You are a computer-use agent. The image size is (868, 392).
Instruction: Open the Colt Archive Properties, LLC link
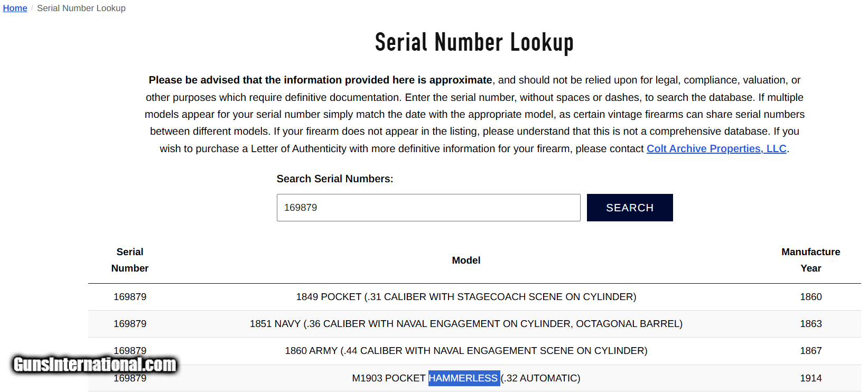coord(716,149)
